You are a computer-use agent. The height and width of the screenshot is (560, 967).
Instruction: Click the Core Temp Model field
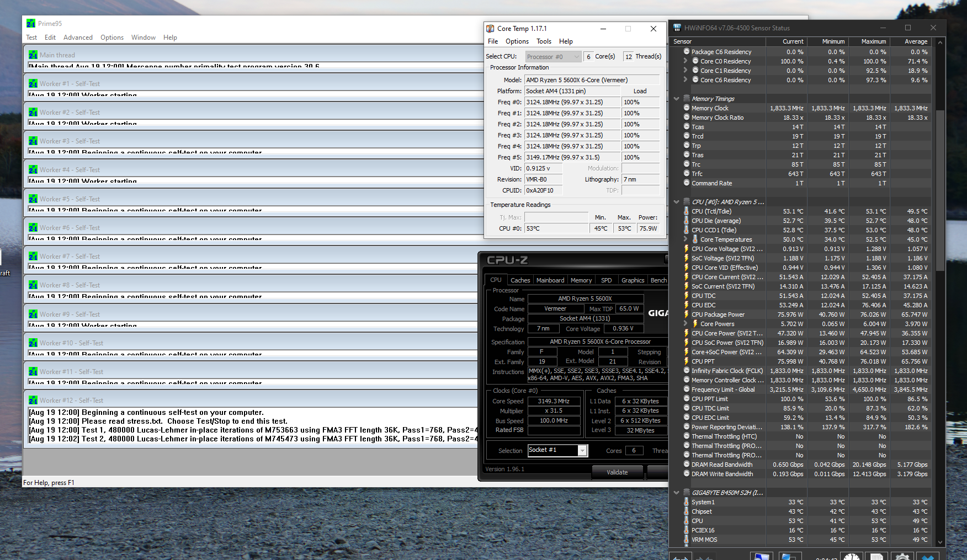[592, 80]
